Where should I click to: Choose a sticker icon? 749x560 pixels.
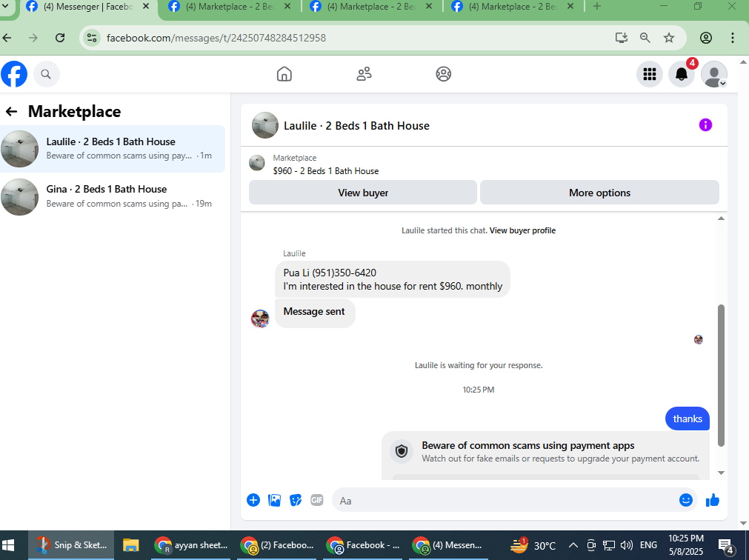pos(296,500)
